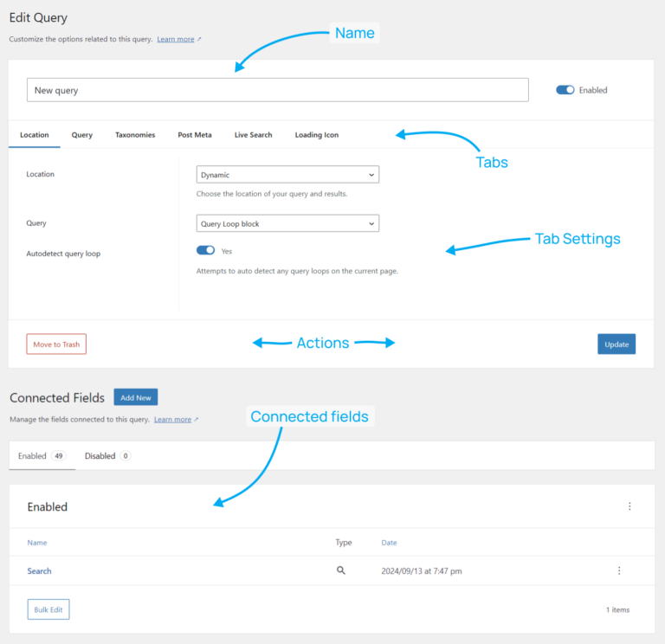Toggle the Autodetect query loop switch

tap(206, 250)
